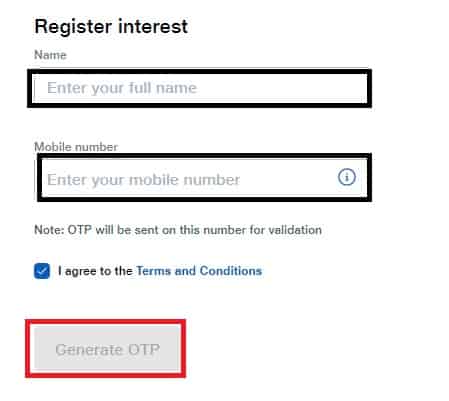The height and width of the screenshot is (401, 449).
Task: Click the Name field label
Action: (x=50, y=55)
